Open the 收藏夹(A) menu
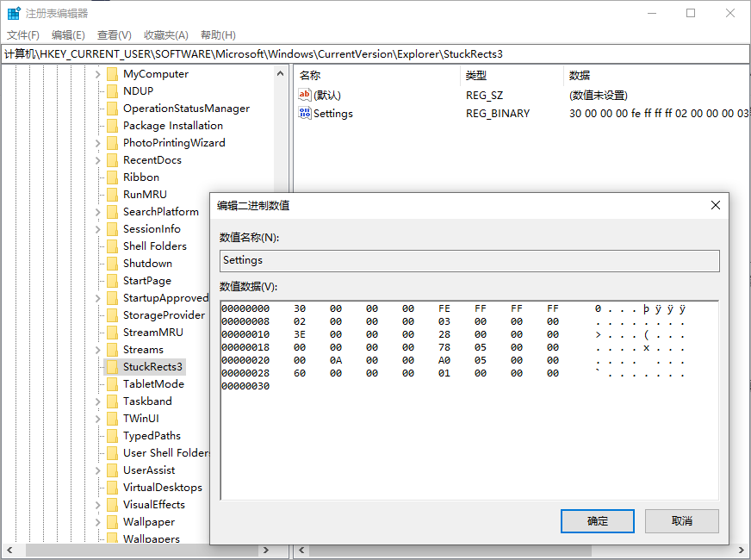751x560 pixels. pyautogui.click(x=166, y=34)
